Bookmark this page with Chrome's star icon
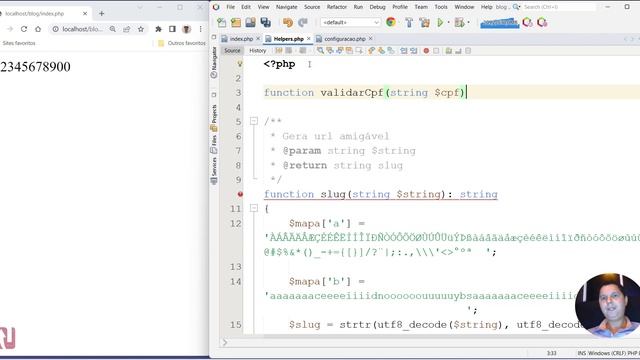The height and width of the screenshot is (360, 640). [x=141, y=29]
